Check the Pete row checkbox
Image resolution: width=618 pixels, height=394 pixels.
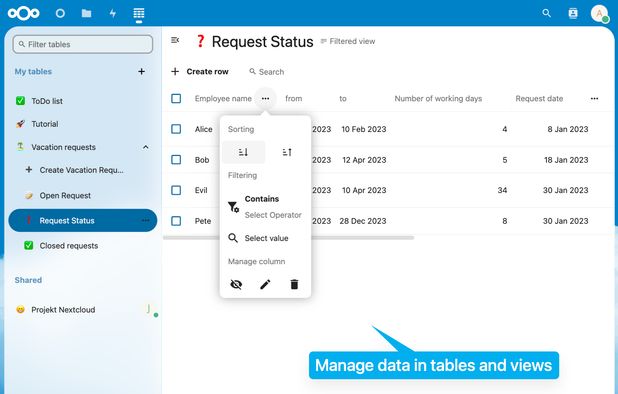click(x=176, y=221)
